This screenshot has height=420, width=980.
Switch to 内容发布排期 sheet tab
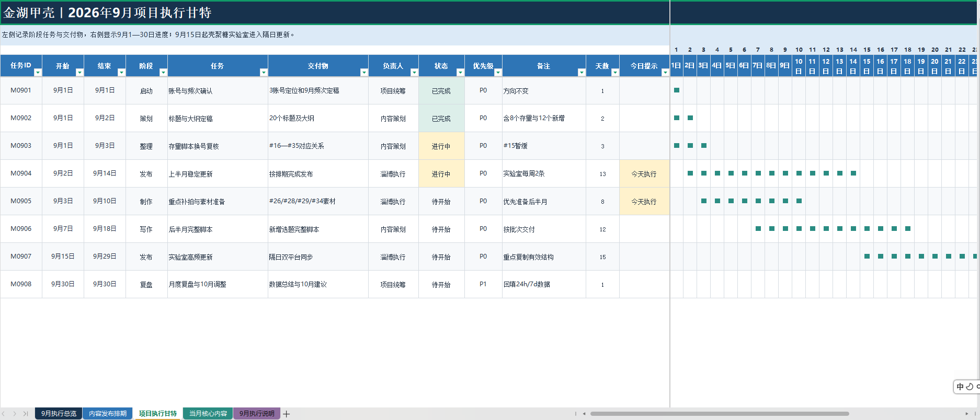pyautogui.click(x=108, y=413)
